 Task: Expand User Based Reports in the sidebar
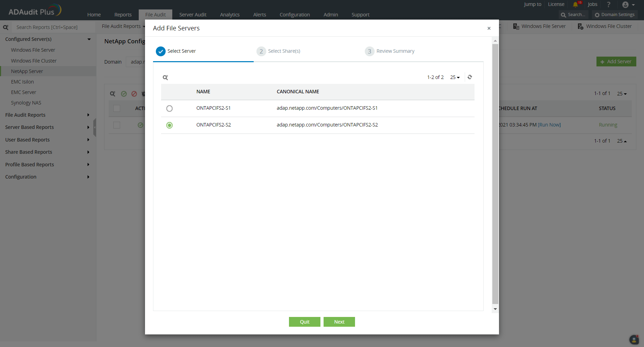(88, 140)
